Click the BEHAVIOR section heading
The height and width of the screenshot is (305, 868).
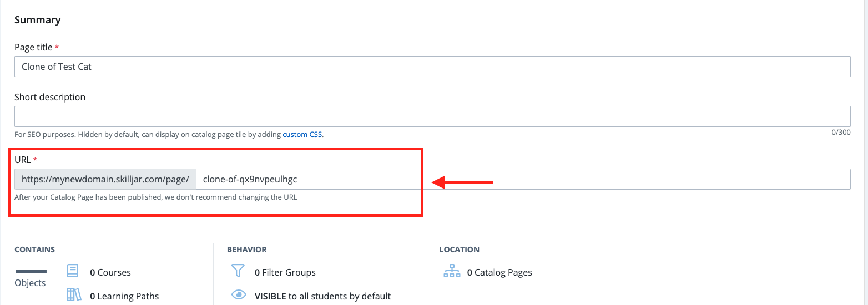[246, 250]
